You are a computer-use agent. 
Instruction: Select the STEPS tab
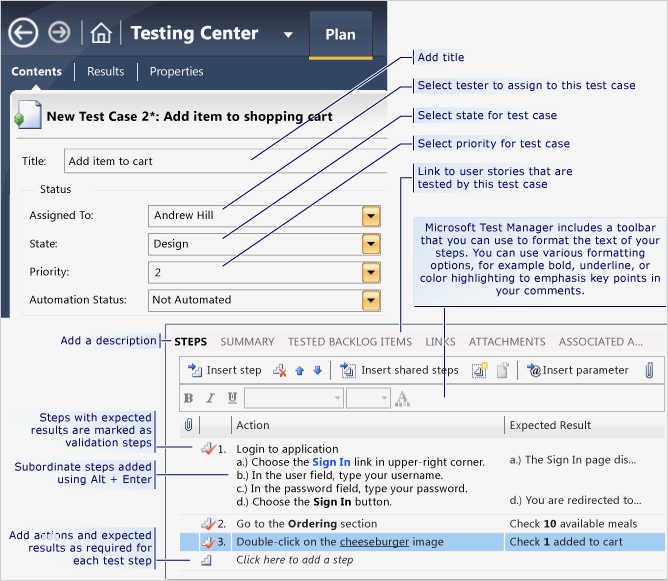click(x=190, y=342)
